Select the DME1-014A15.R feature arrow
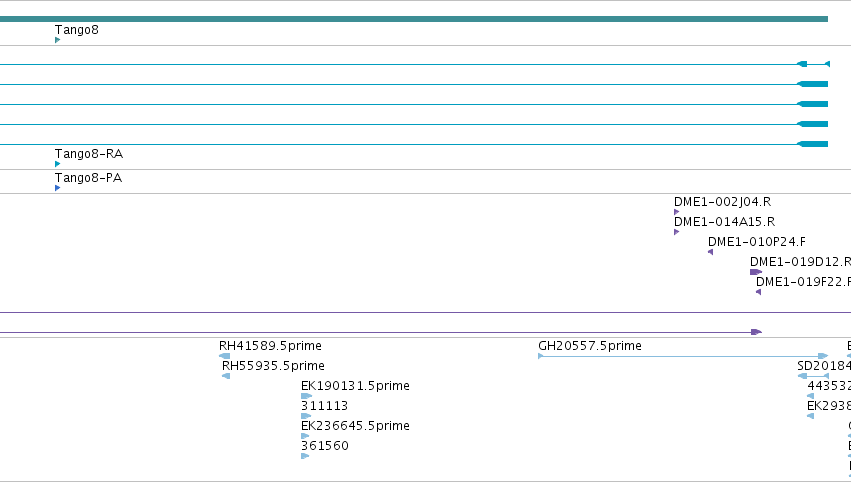Viewport: 851px width, 482px height. [x=676, y=232]
